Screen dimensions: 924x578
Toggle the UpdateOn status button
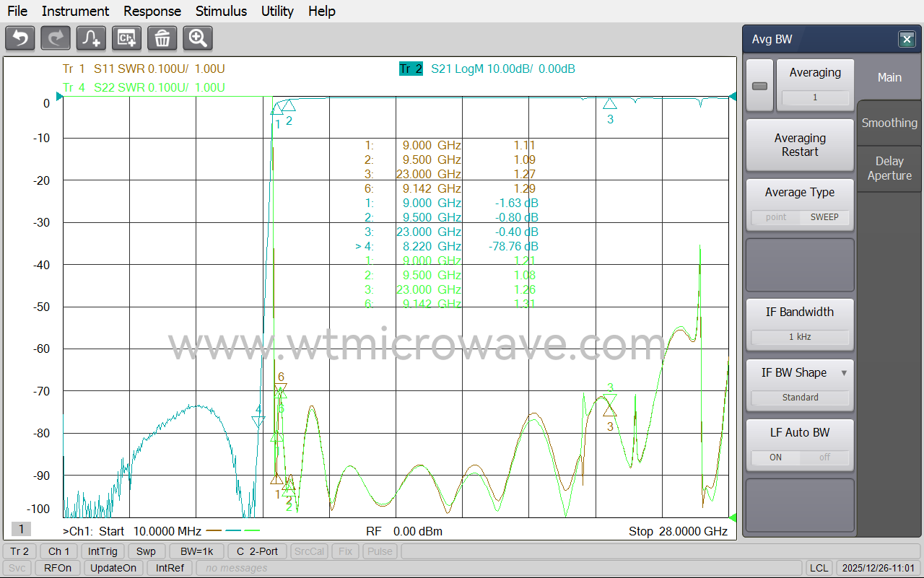click(x=114, y=568)
